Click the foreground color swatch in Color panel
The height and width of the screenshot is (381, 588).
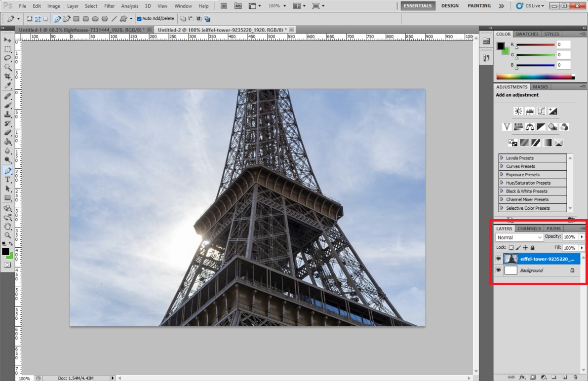500,46
